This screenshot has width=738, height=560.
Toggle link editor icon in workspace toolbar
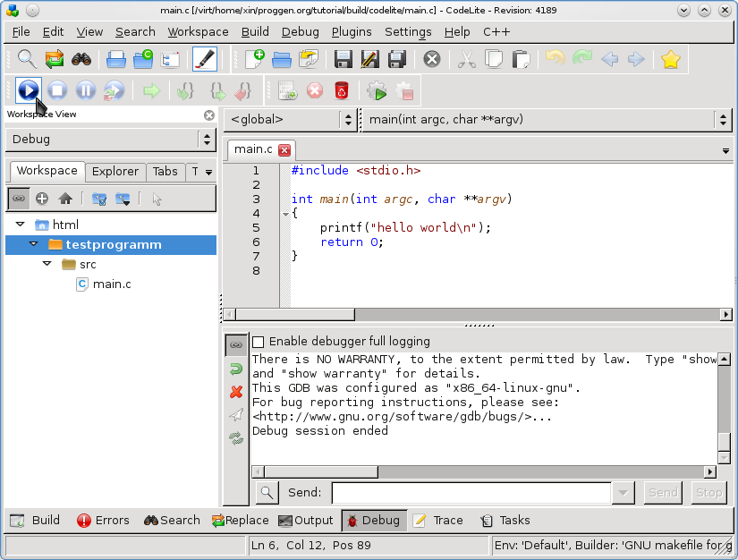19,199
